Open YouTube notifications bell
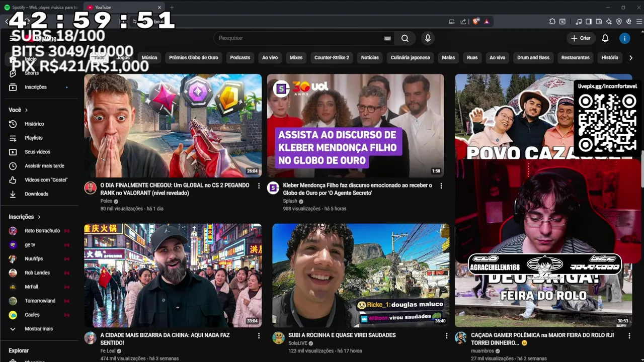 click(605, 38)
